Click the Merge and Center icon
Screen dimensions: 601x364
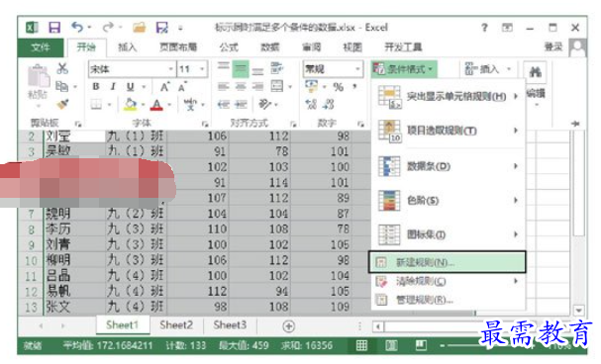277,86
